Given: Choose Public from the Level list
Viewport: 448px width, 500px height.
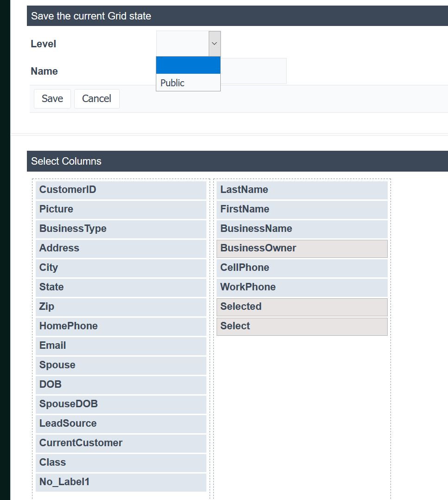Looking at the screenshot, I should [x=188, y=83].
